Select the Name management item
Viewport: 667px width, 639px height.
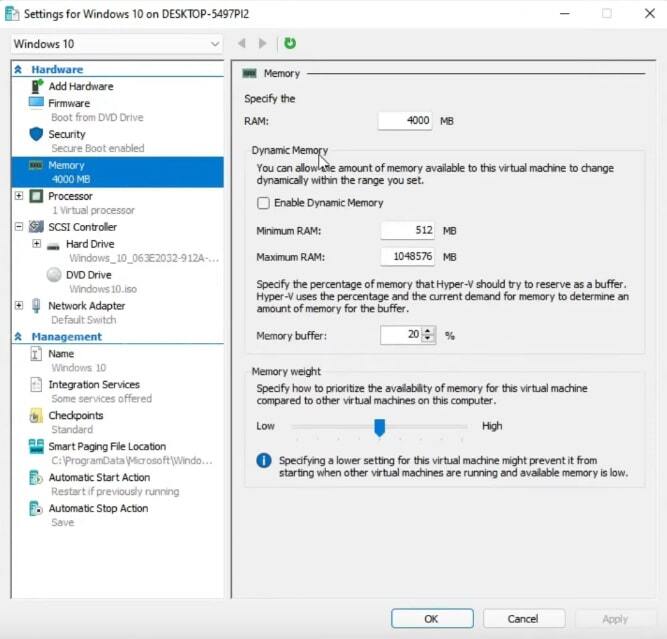click(x=61, y=354)
